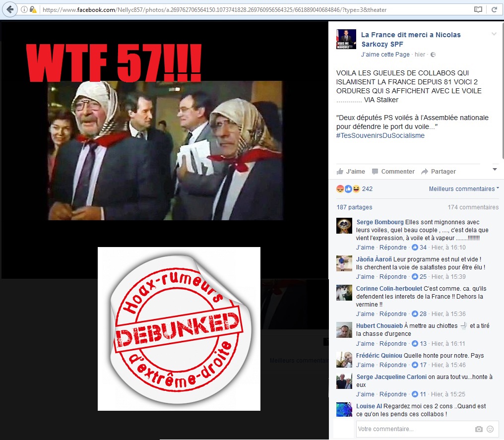Click the 'Hier, à 16:10' comment timestamp
This screenshot has width=504, height=440.
[448, 248]
